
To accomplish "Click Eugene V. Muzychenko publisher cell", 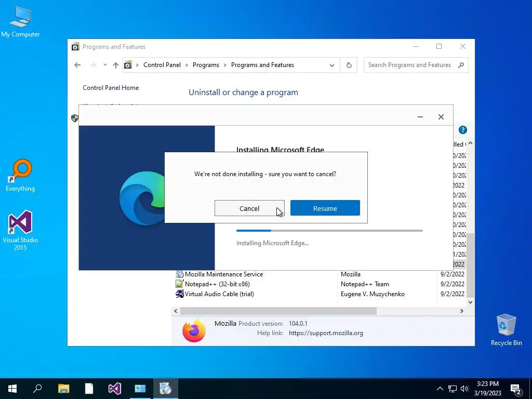I will click(373, 294).
